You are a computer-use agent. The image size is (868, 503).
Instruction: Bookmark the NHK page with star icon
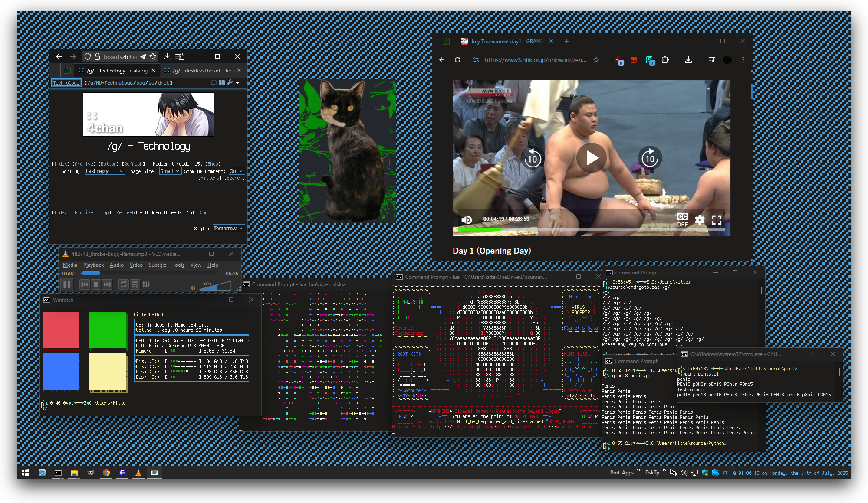coord(596,60)
